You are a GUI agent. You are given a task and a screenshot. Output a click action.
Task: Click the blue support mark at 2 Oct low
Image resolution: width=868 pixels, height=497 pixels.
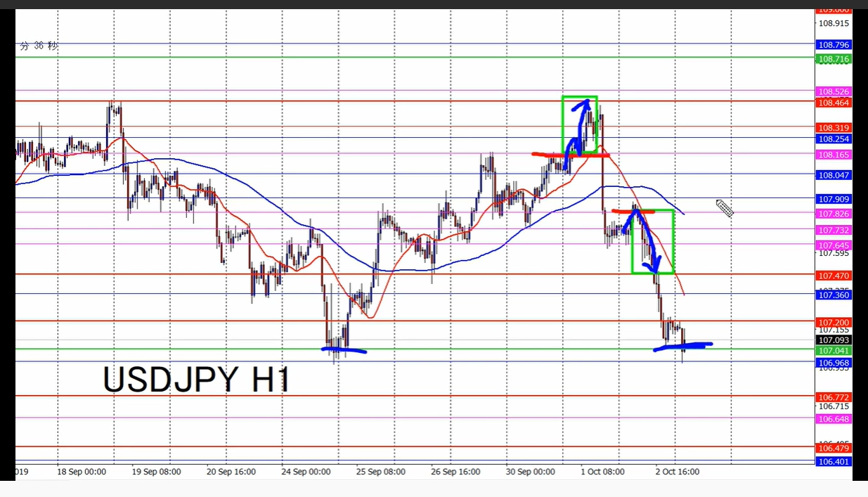tap(682, 346)
